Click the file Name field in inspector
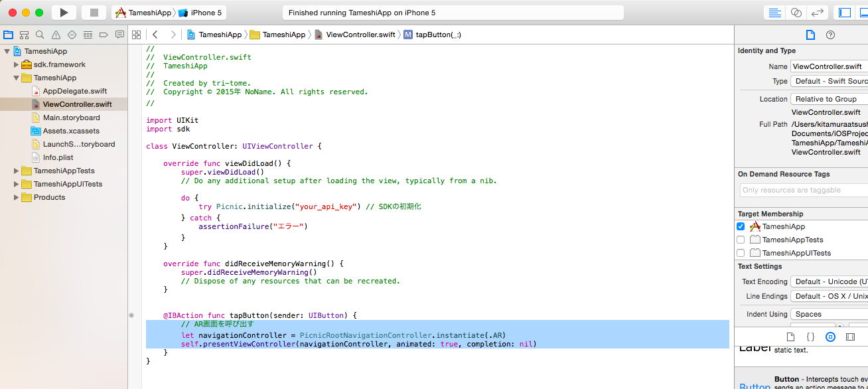 [x=829, y=66]
